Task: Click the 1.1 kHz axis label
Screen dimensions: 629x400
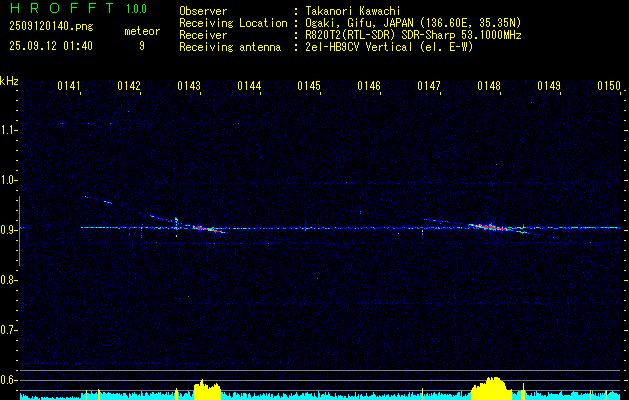Action: coord(7,130)
